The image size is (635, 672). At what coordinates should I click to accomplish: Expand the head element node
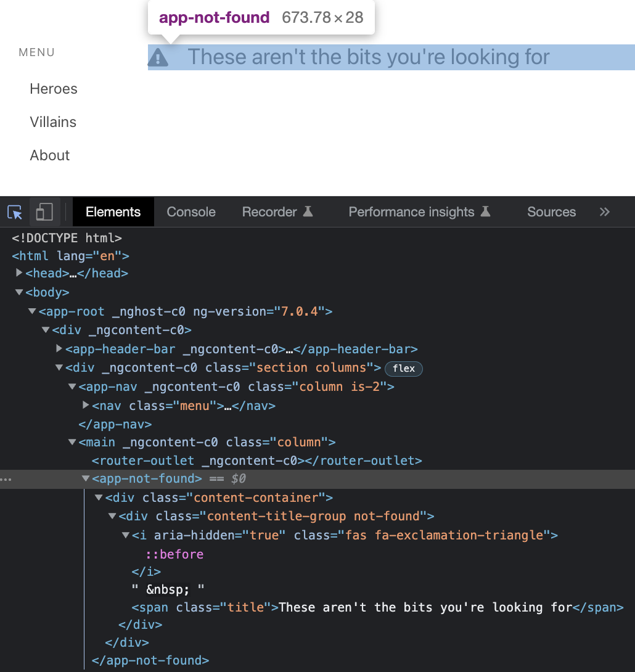(19, 272)
